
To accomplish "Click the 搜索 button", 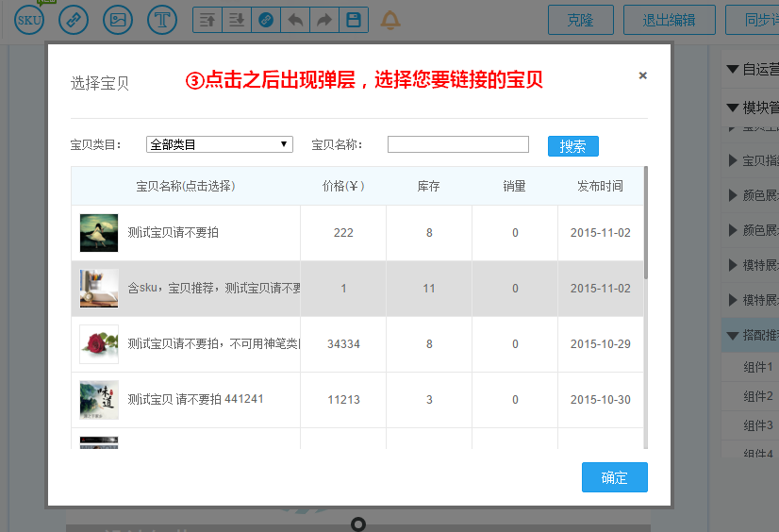I will point(573,146).
